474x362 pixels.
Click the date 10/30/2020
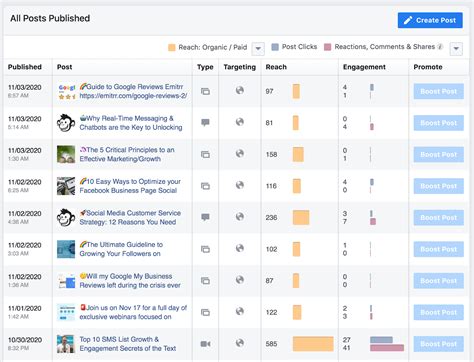[x=25, y=340]
